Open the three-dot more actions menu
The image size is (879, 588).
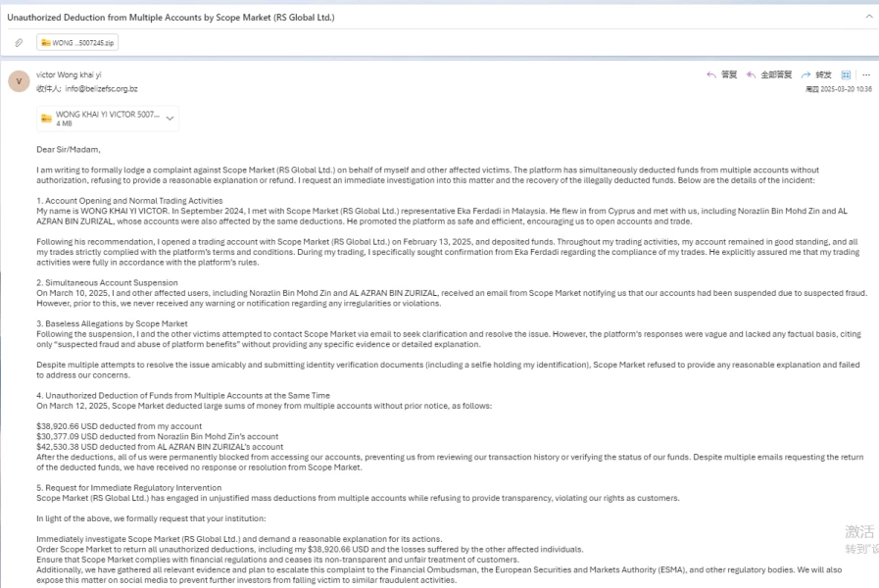click(x=866, y=74)
